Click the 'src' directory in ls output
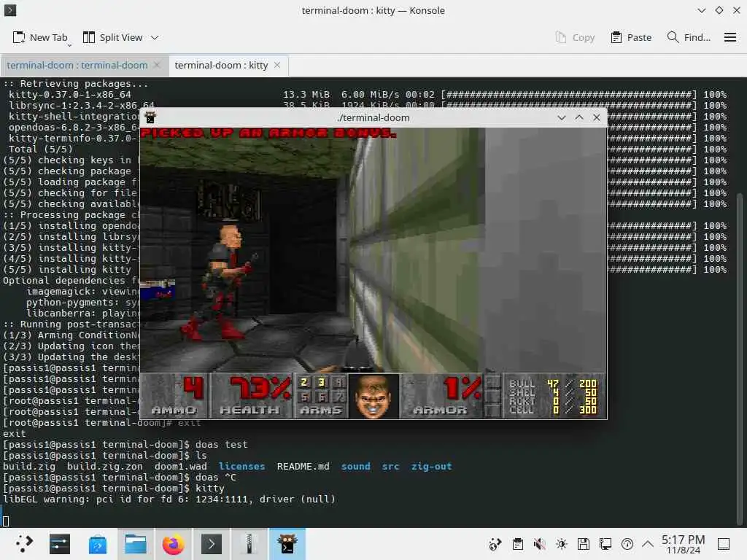This screenshot has height=560, width=747. pos(391,466)
